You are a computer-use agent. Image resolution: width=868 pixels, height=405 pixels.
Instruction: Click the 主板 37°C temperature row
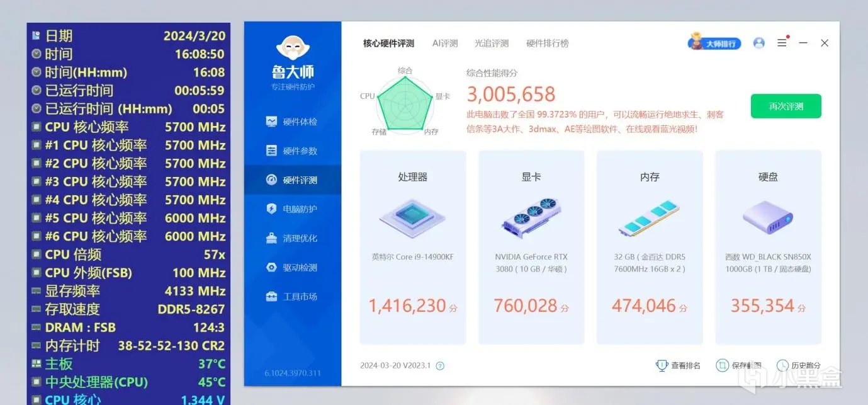coord(128,364)
